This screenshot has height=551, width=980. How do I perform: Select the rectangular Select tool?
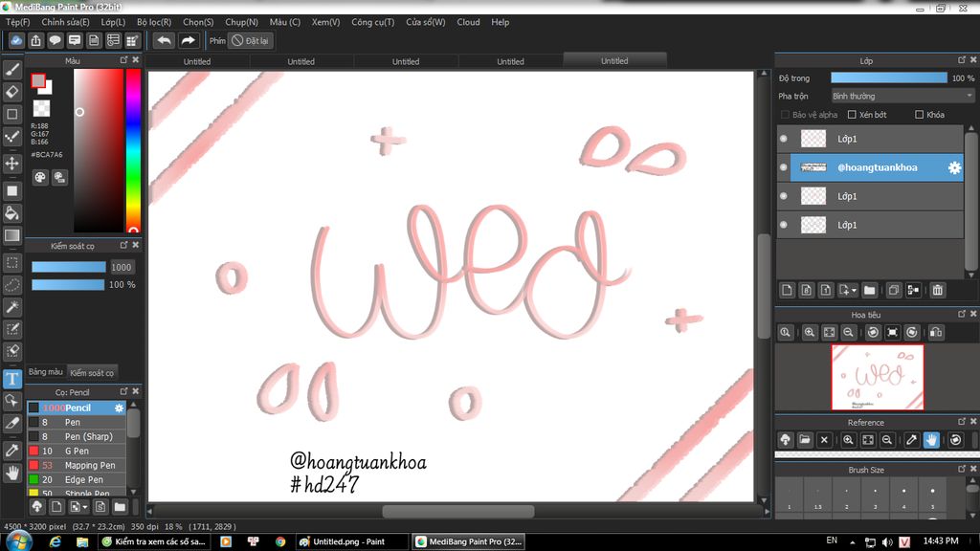coord(12,263)
